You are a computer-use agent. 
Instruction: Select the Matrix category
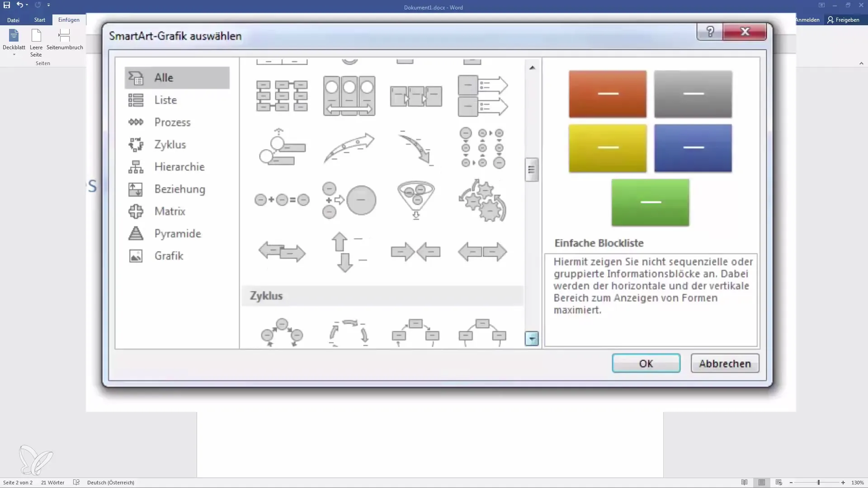click(x=177, y=211)
